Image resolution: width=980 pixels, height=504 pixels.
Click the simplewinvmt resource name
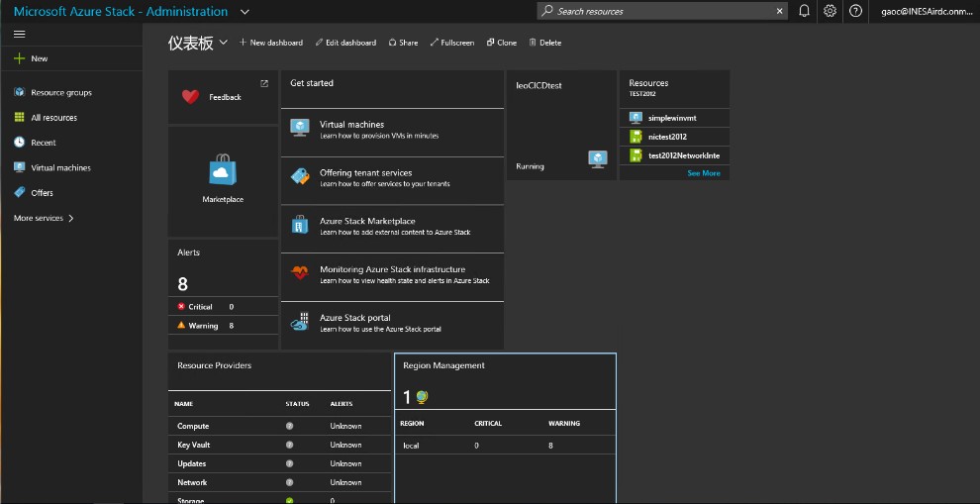click(672, 118)
